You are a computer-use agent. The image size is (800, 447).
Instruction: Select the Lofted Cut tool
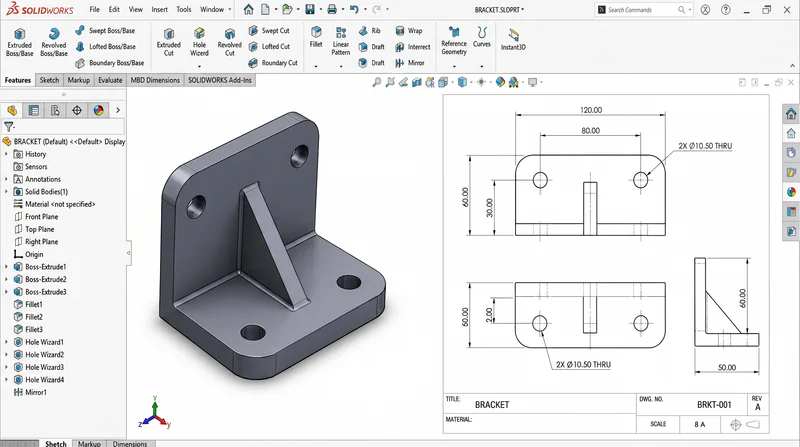coord(269,46)
